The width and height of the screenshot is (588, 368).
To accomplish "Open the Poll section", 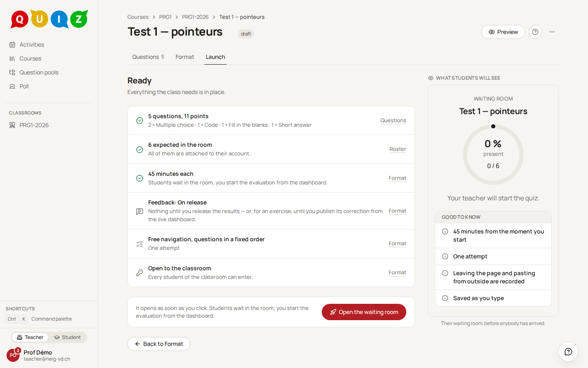I will point(24,86).
